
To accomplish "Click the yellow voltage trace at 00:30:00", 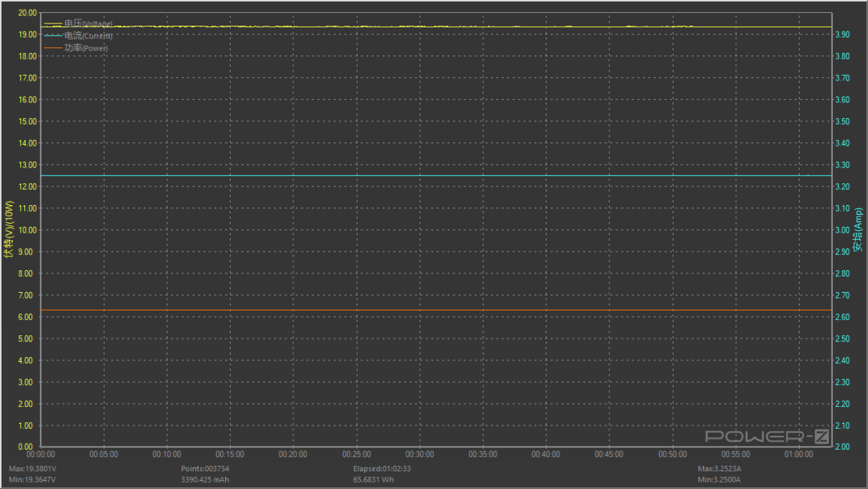I will [420, 27].
